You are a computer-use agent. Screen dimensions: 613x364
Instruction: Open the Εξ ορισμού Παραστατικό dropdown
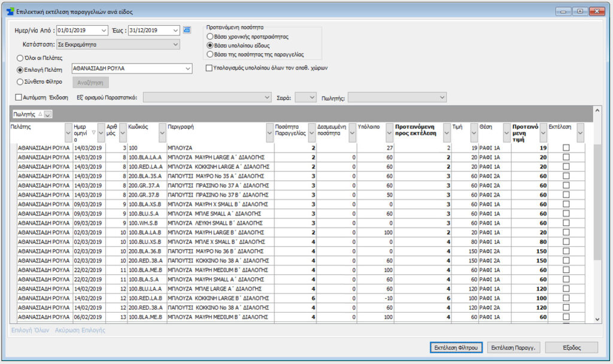(x=267, y=98)
